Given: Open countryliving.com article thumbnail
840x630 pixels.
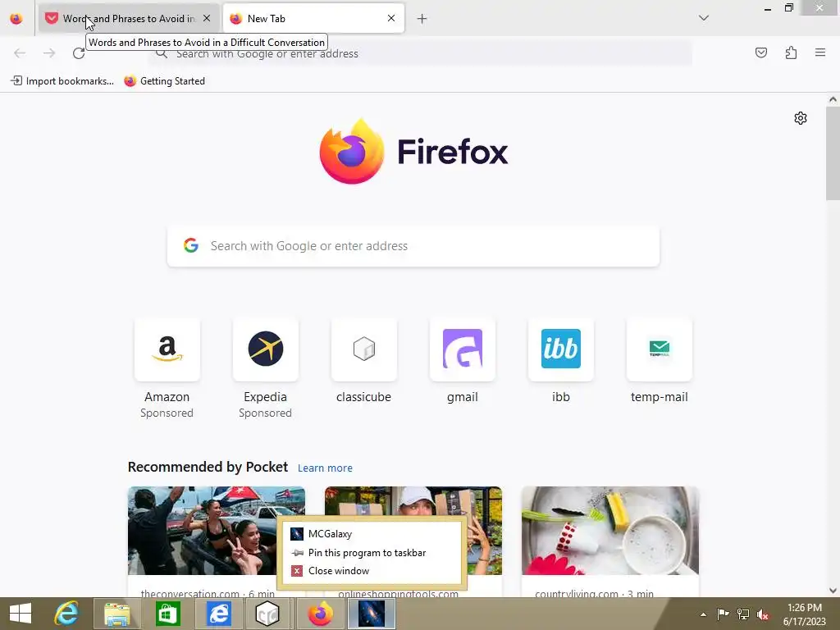Looking at the screenshot, I should coord(610,531).
